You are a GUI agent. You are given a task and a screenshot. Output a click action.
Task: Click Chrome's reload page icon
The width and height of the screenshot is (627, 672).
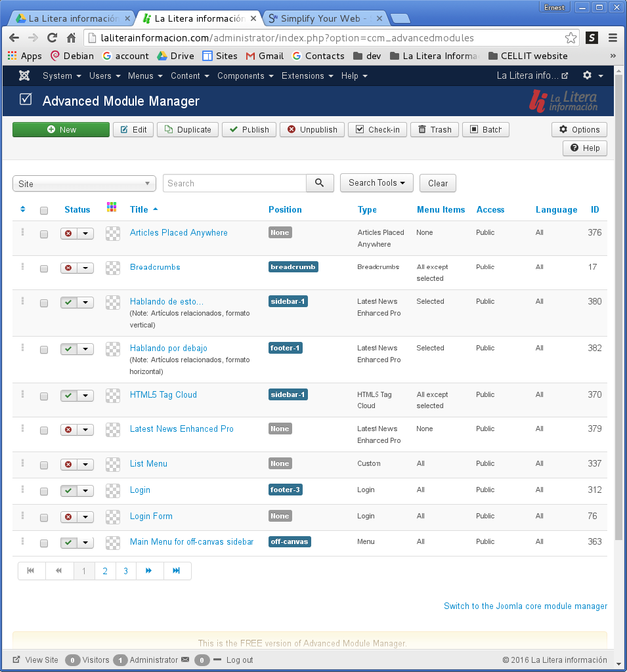(52, 38)
